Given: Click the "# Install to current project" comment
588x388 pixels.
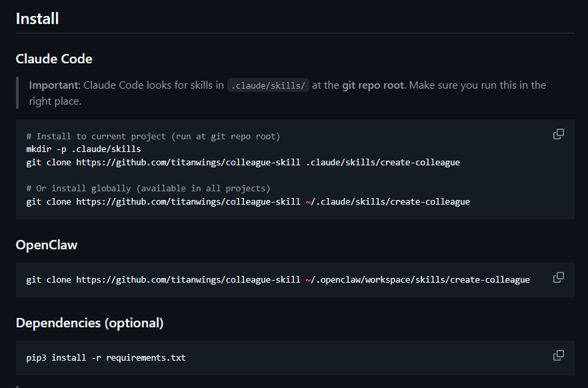Looking at the screenshot, I should pyautogui.click(x=153, y=136).
